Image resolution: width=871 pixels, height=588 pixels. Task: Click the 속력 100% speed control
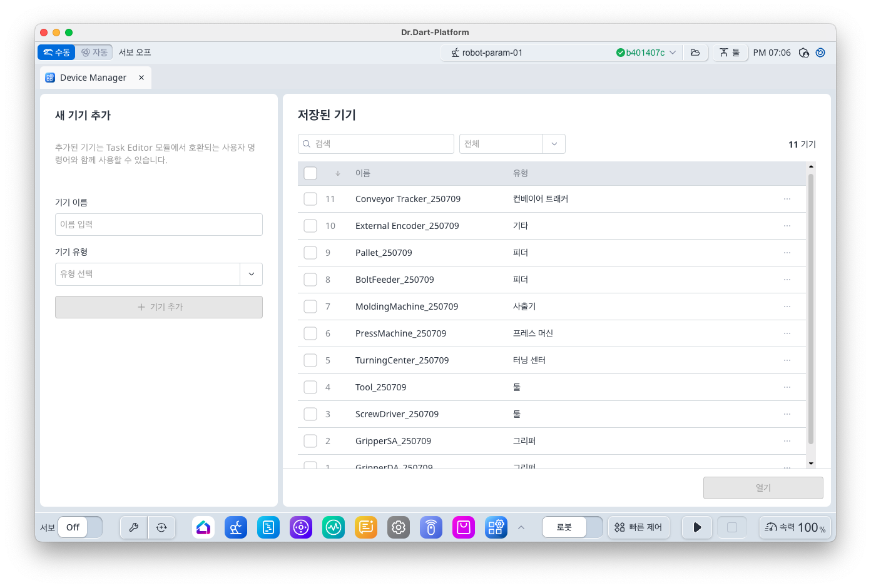point(795,527)
